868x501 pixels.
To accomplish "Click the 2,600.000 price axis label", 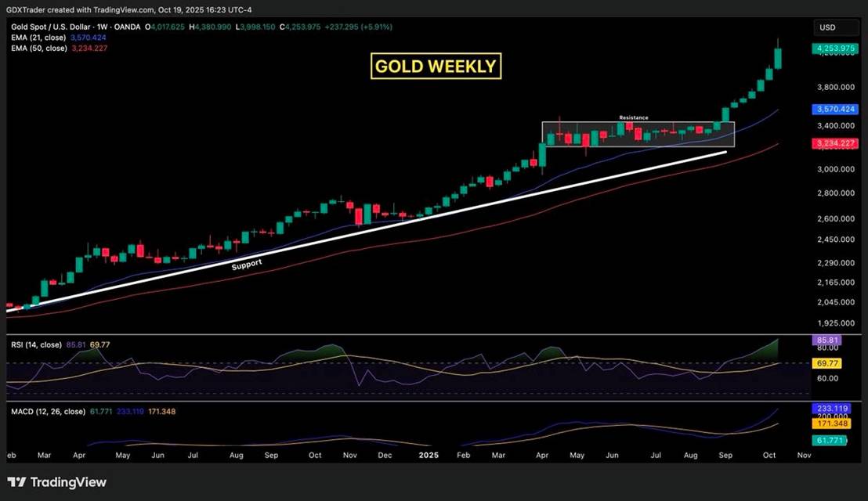I will [836, 218].
